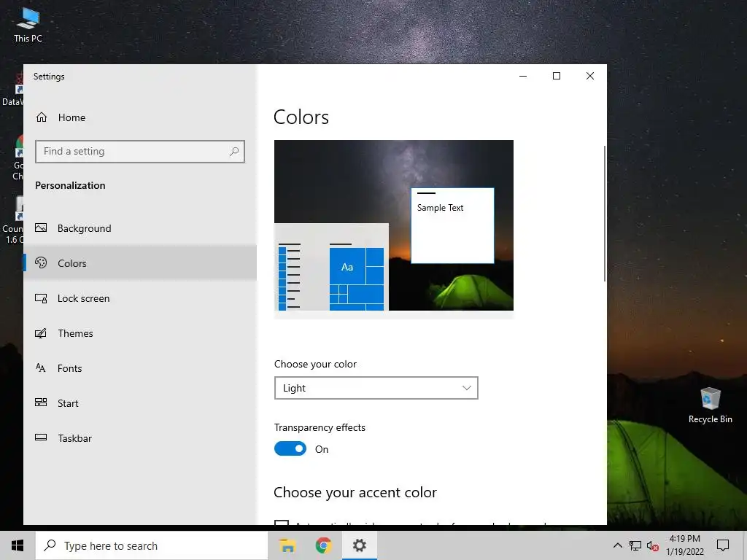Click the Lock screen icon in sidebar

(41, 298)
